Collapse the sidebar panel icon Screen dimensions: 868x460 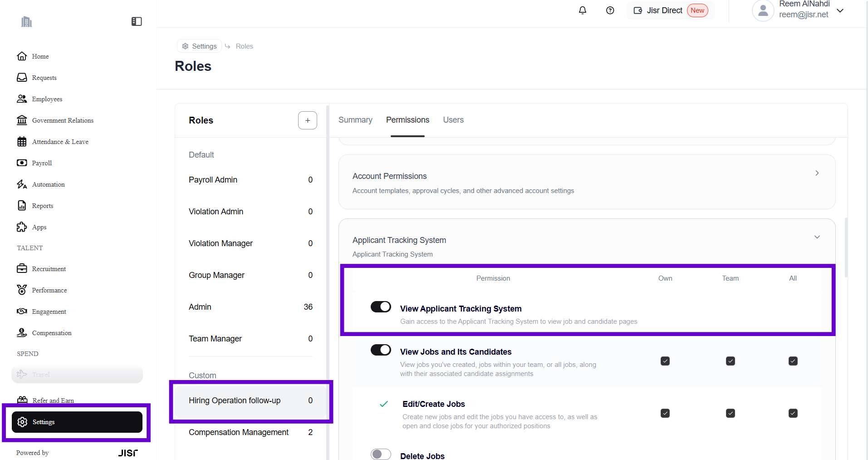[x=137, y=21]
